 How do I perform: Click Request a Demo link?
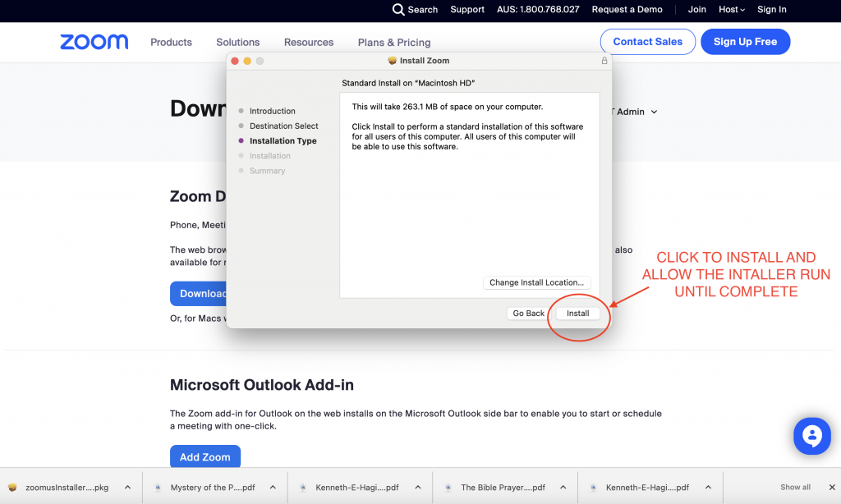coord(627,10)
